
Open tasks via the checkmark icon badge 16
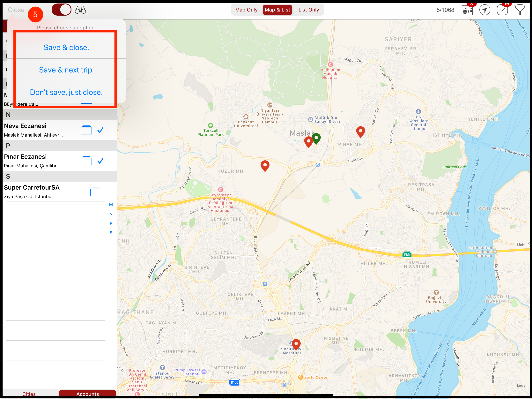[503, 10]
